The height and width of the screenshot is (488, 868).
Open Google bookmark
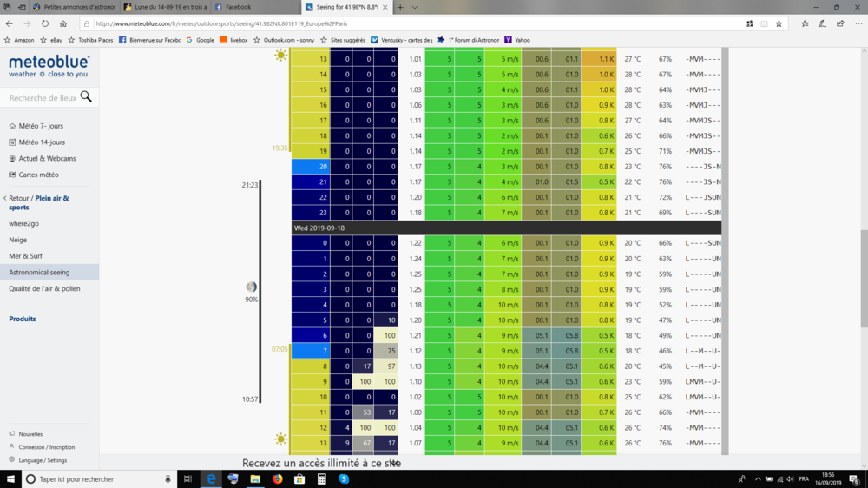point(201,40)
